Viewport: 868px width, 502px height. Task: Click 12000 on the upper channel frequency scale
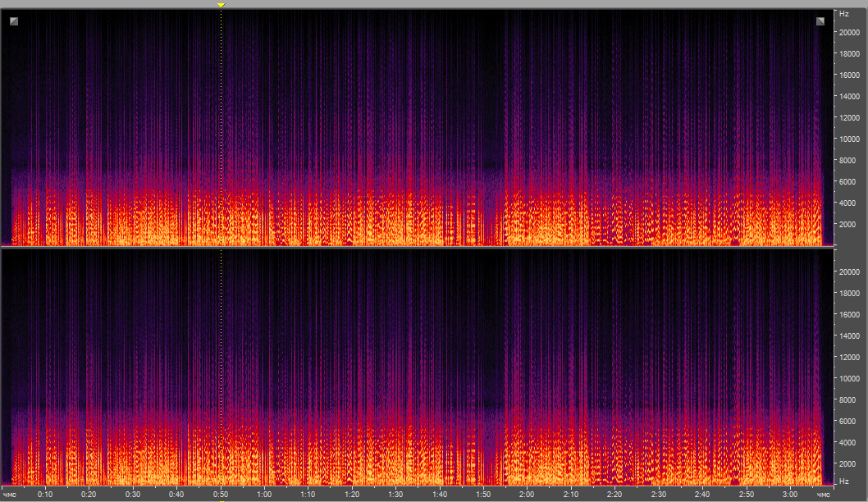point(850,118)
